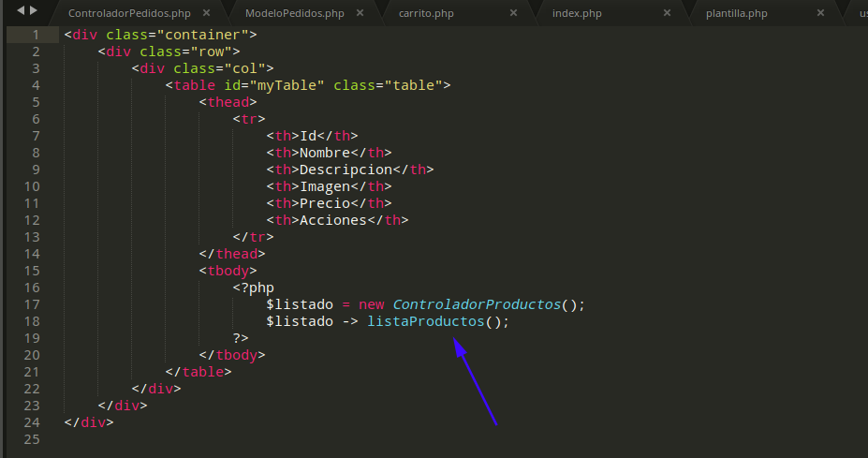Open the plantilla.php tab
Image resolution: width=868 pixels, height=458 pixels.
tap(737, 13)
